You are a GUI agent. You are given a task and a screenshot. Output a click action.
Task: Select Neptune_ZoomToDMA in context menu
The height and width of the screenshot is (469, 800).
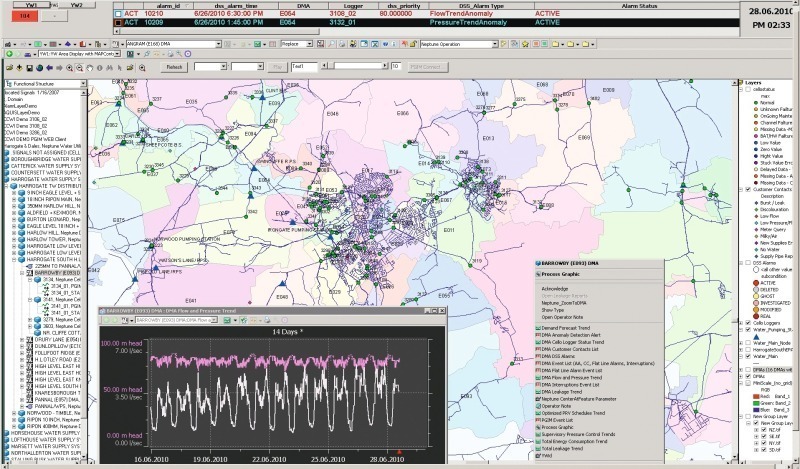(x=564, y=303)
